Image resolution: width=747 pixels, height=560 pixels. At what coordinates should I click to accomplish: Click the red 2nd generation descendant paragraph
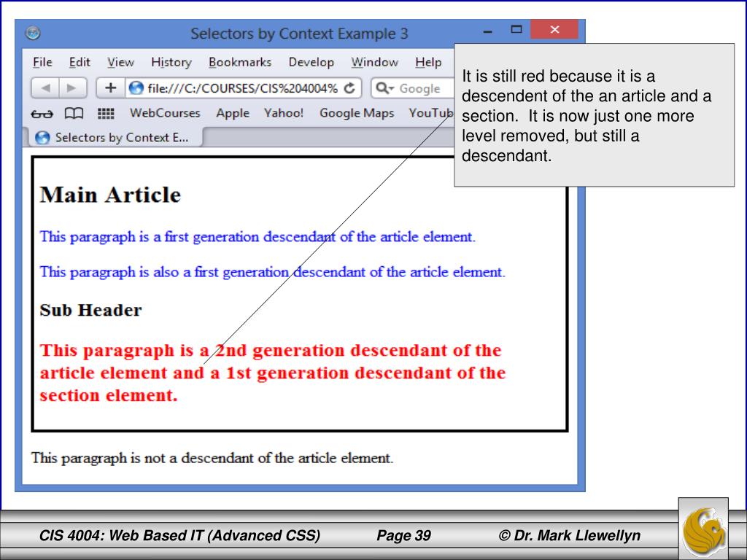pos(273,373)
